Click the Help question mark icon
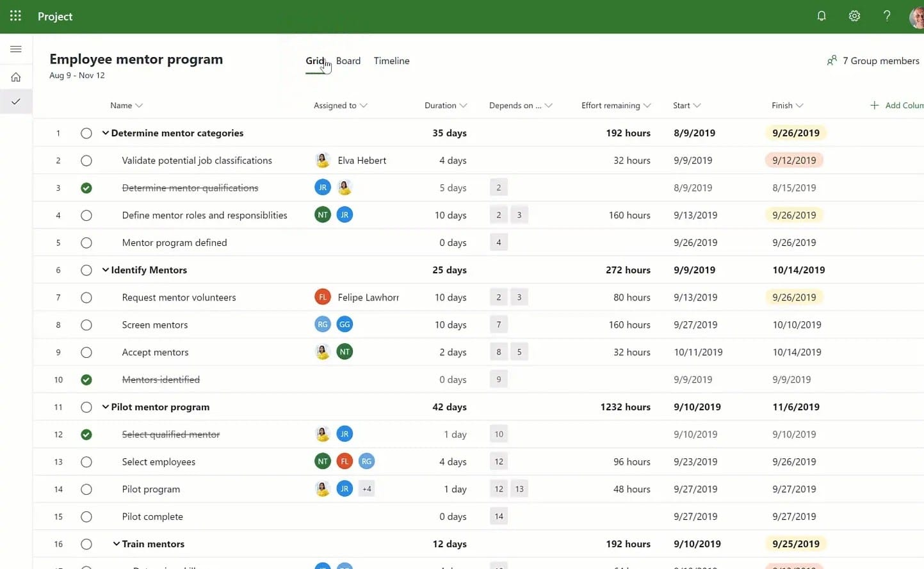This screenshot has width=924, height=569. click(887, 15)
